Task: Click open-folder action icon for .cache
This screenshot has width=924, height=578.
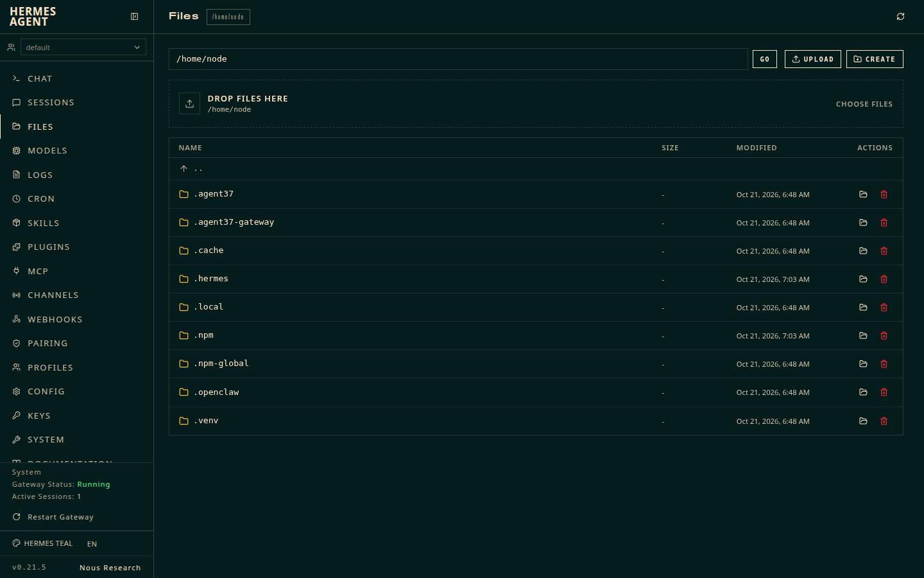Action: (x=863, y=251)
